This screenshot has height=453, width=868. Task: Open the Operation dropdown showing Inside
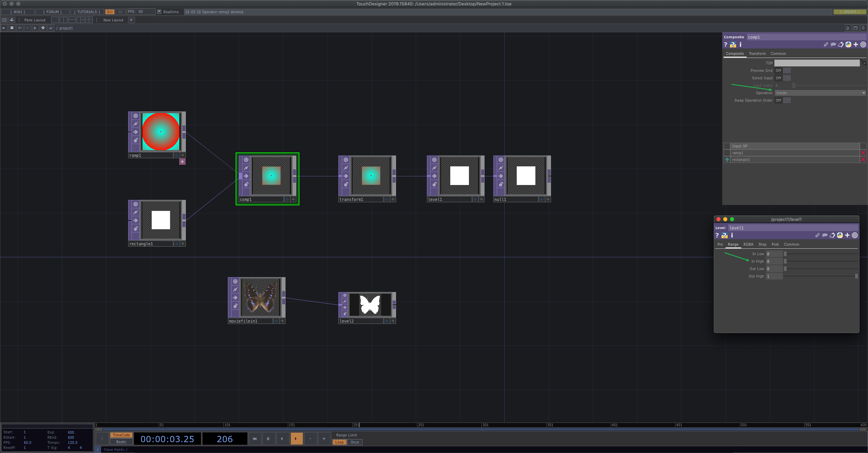(x=820, y=93)
